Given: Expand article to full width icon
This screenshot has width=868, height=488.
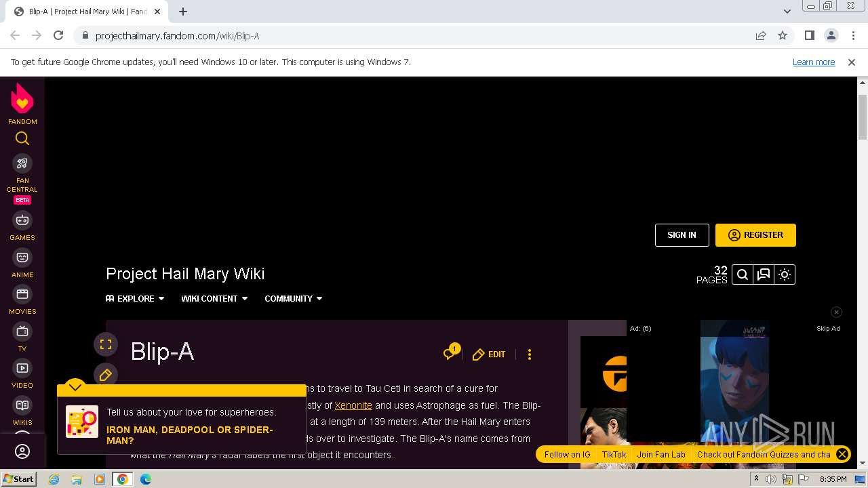Looking at the screenshot, I should pyautogui.click(x=106, y=344).
